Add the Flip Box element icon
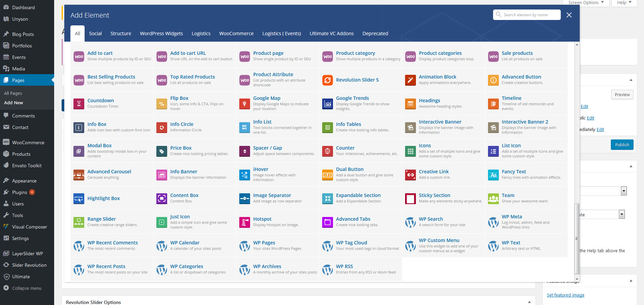 click(162, 104)
